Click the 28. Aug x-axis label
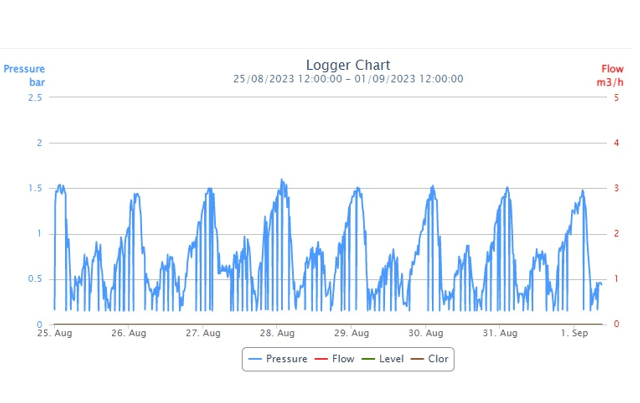The image size is (640, 403). tap(277, 333)
